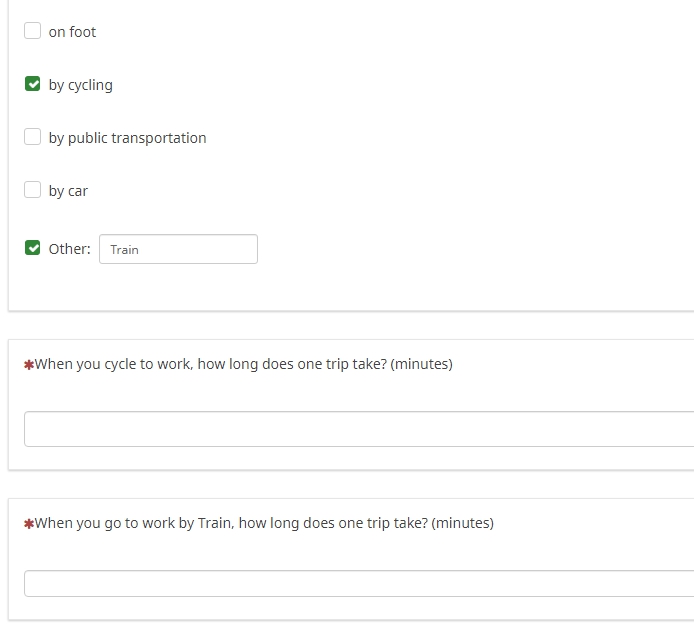694x625 pixels.
Task: Focus the cycling trip minutes input field
Action: click(358, 429)
